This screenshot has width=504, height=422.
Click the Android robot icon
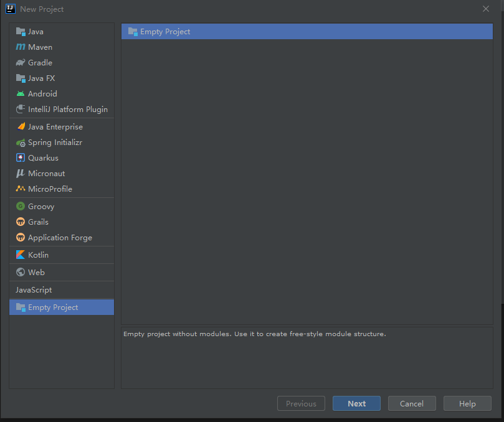21,94
